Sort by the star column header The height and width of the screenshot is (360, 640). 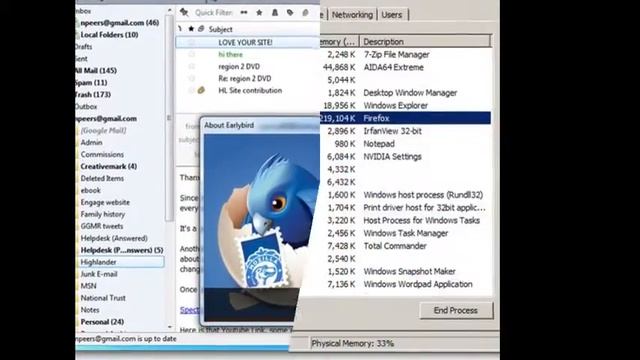point(191,29)
